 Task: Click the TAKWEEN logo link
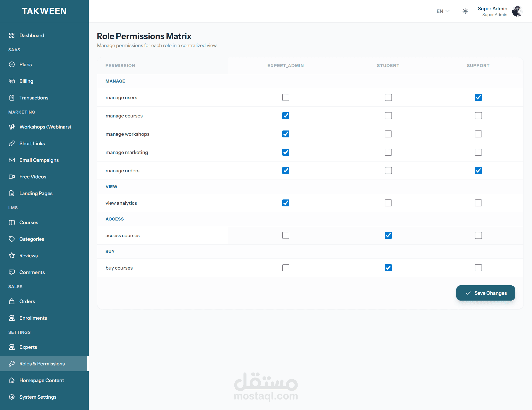(x=44, y=11)
